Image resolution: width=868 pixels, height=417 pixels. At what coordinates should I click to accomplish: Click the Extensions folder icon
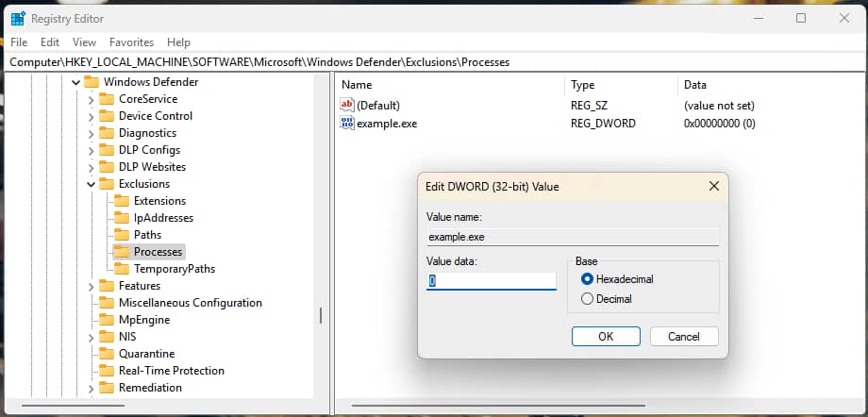(122, 201)
